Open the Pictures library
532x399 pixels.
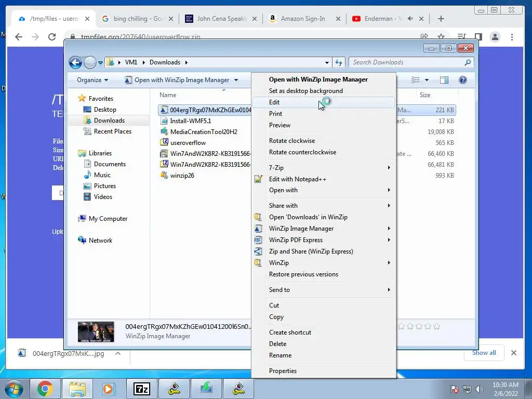(x=105, y=186)
